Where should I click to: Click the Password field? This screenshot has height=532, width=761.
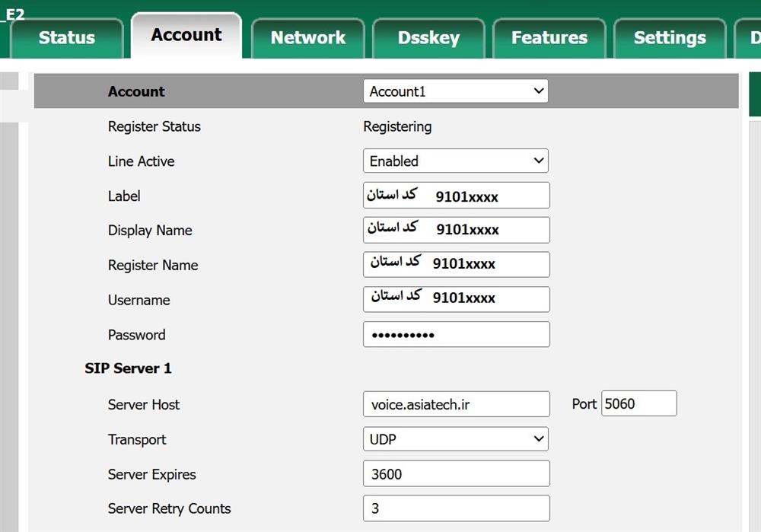coord(456,335)
